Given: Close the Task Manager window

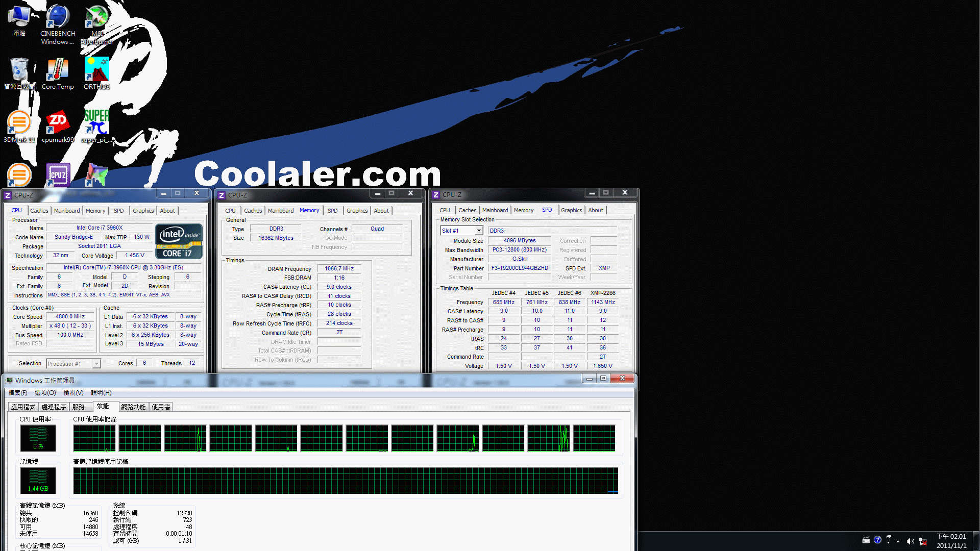Looking at the screenshot, I should coord(622,379).
